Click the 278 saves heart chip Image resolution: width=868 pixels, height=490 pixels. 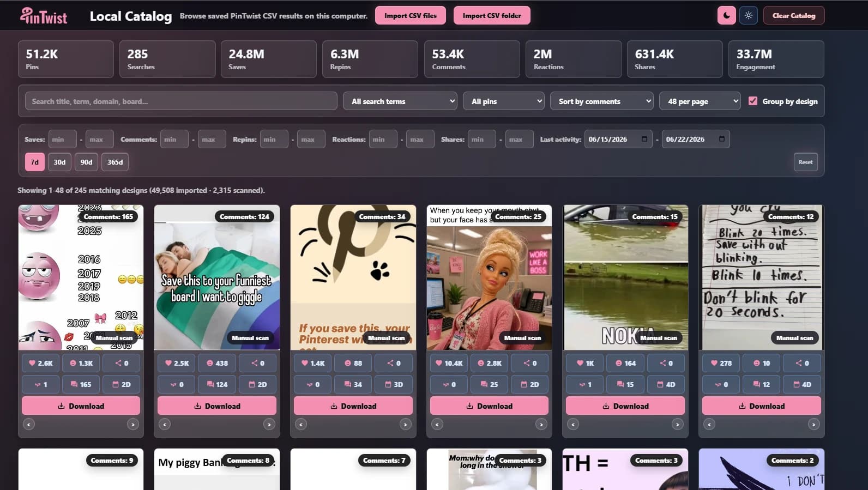(721, 363)
